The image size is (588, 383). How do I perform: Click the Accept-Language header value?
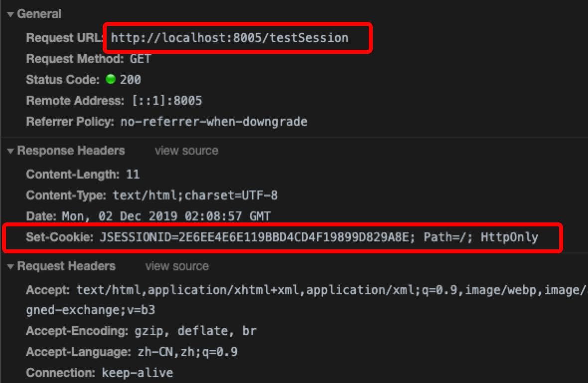tap(187, 352)
